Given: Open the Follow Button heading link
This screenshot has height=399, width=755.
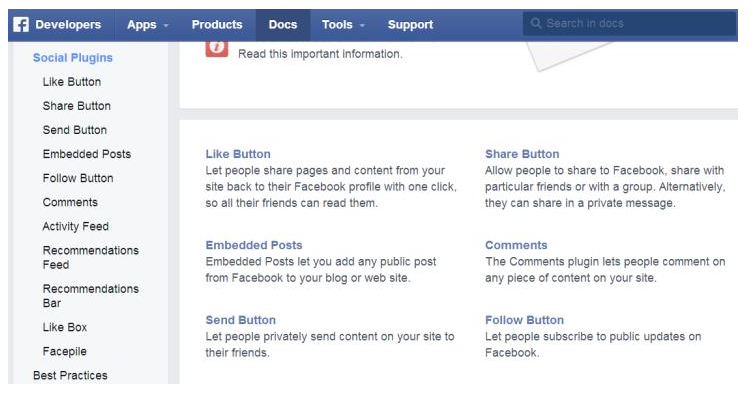Looking at the screenshot, I should pyautogui.click(x=524, y=320).
